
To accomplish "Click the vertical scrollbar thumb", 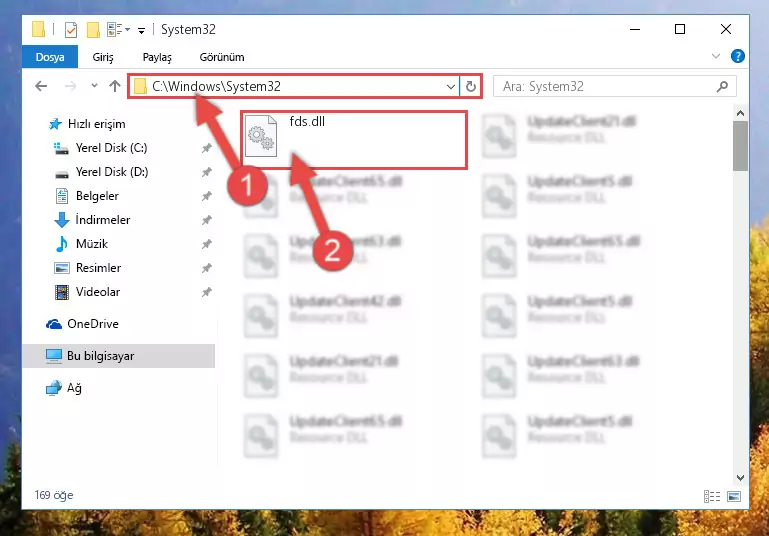I will 740,146.
